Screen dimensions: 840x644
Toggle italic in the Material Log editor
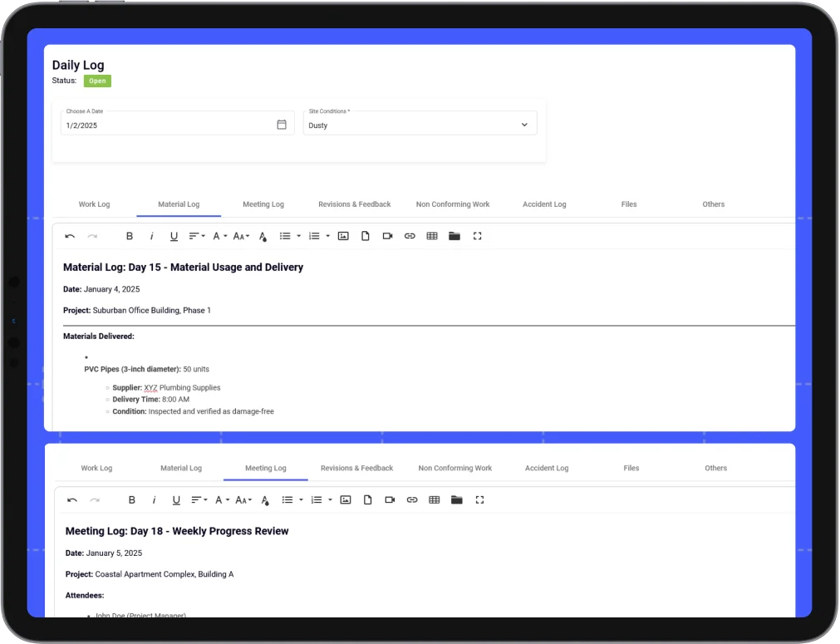(x=151, y=236)
